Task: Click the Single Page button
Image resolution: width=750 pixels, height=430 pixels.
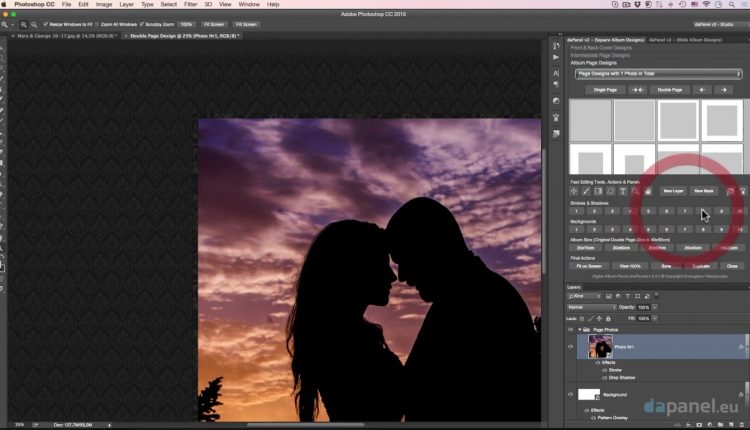Action: (x=605, y=90)
